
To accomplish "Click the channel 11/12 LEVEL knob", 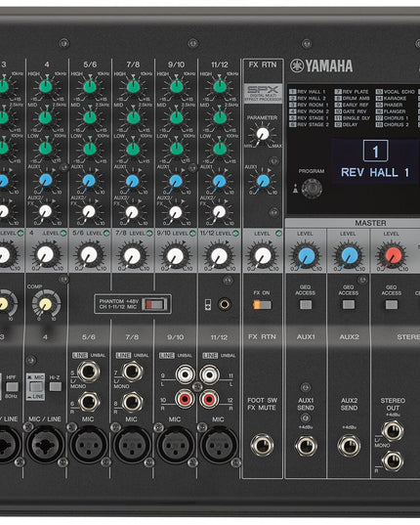I will [x=219, y=256].
